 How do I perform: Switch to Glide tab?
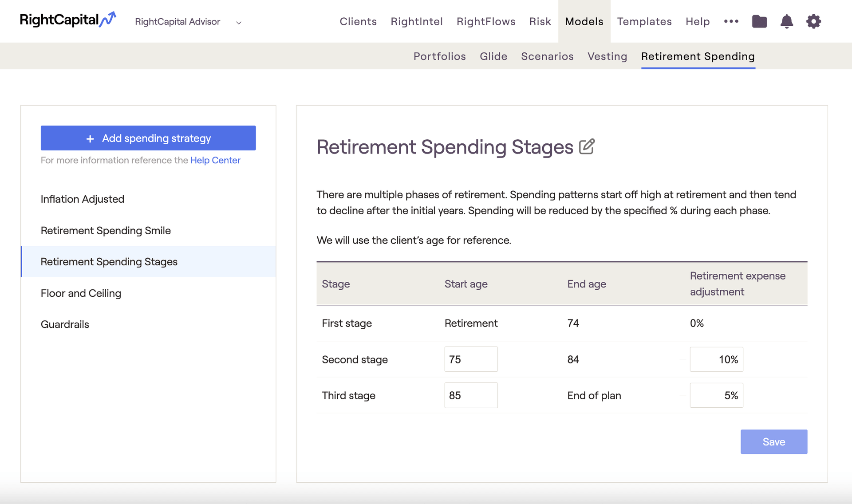493,56
